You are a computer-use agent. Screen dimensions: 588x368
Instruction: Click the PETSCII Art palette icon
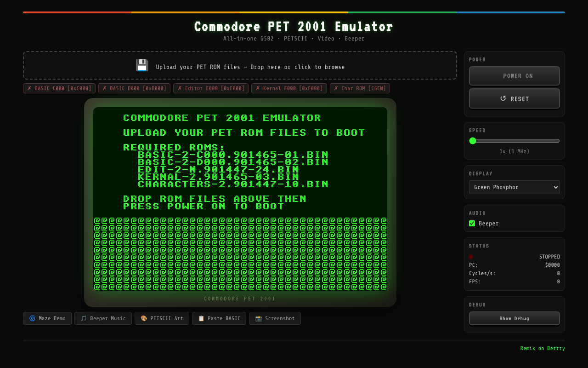tap(144, 318)
